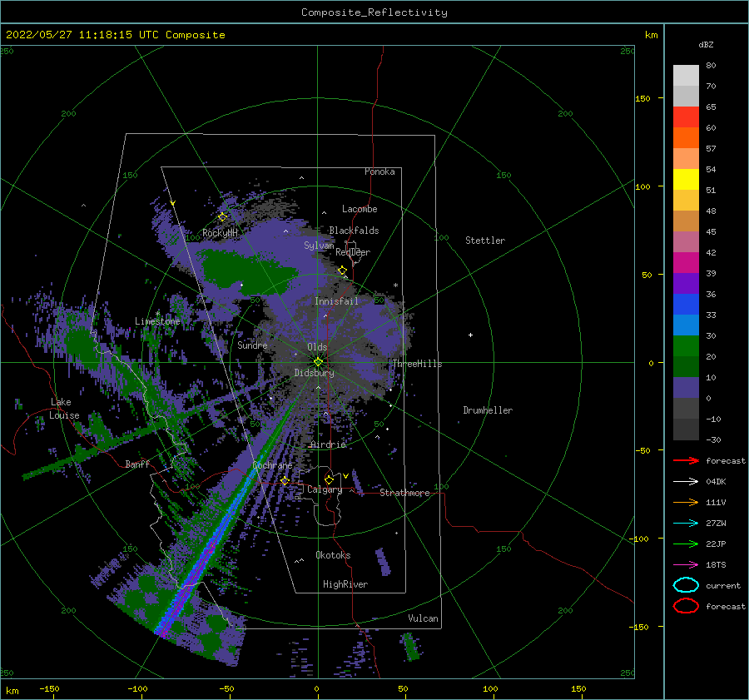Click the Stettler label
This screenshot has height=700, width=749.
click(x=485, y=241)
